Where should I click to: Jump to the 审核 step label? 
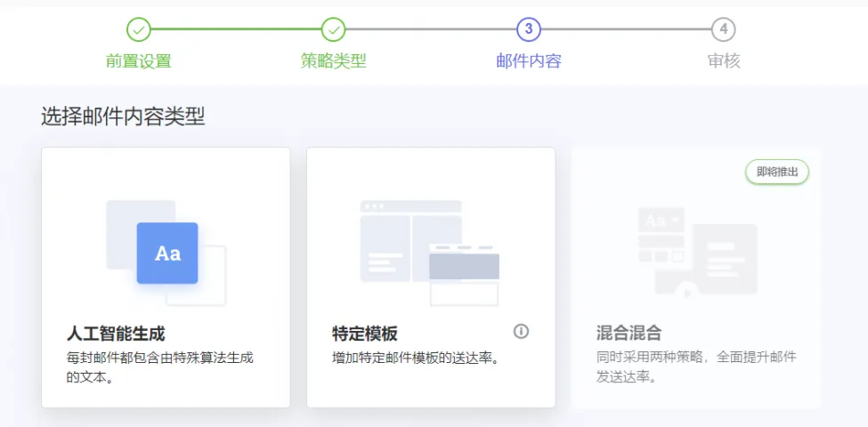[x=724, y=61]
